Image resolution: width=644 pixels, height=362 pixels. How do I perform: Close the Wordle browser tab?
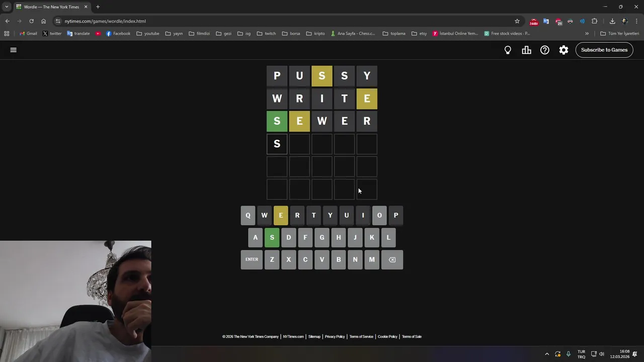point(86,7)
